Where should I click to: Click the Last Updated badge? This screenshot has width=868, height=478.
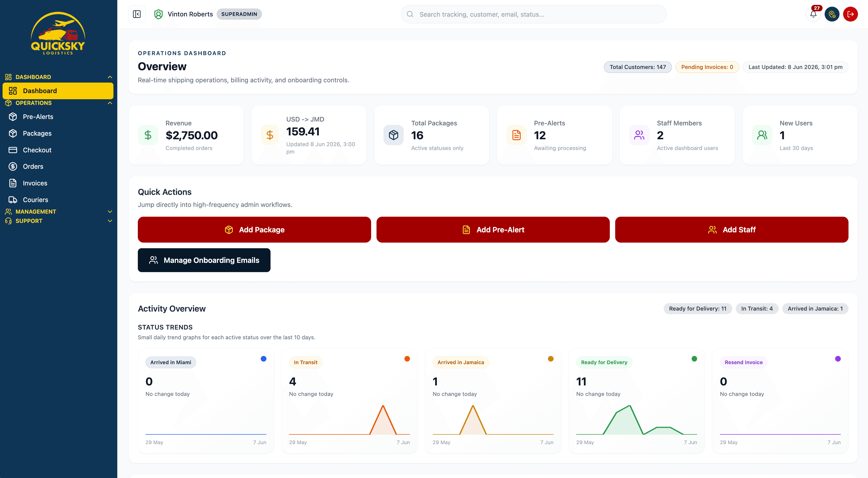[x=795, y=67]
